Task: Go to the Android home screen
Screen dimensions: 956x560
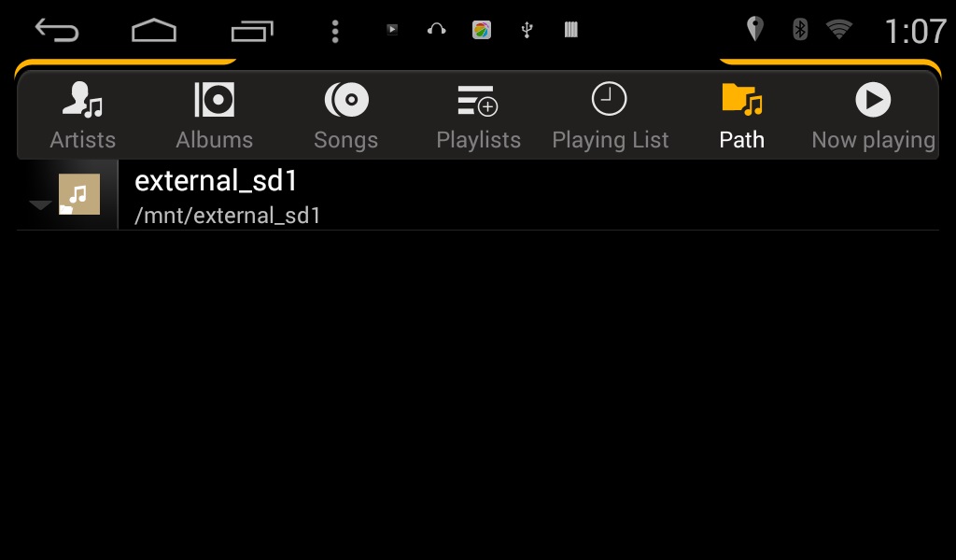Action: point(154,31)
